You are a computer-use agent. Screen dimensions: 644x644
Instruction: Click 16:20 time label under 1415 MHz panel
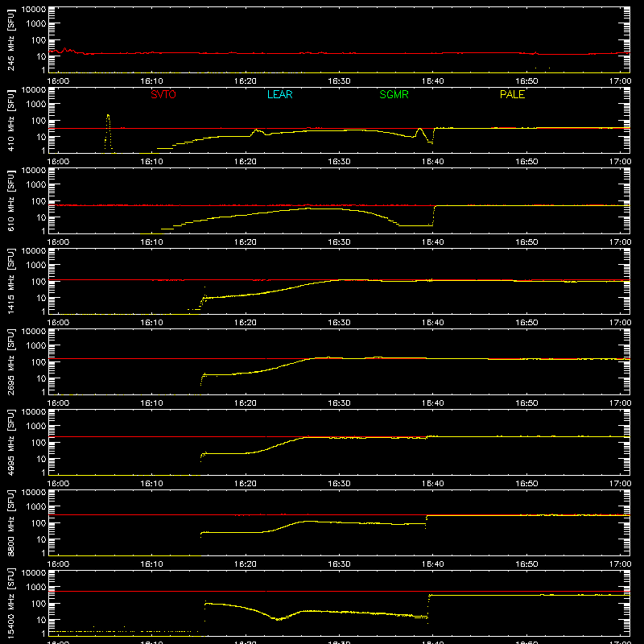[246, 323]
